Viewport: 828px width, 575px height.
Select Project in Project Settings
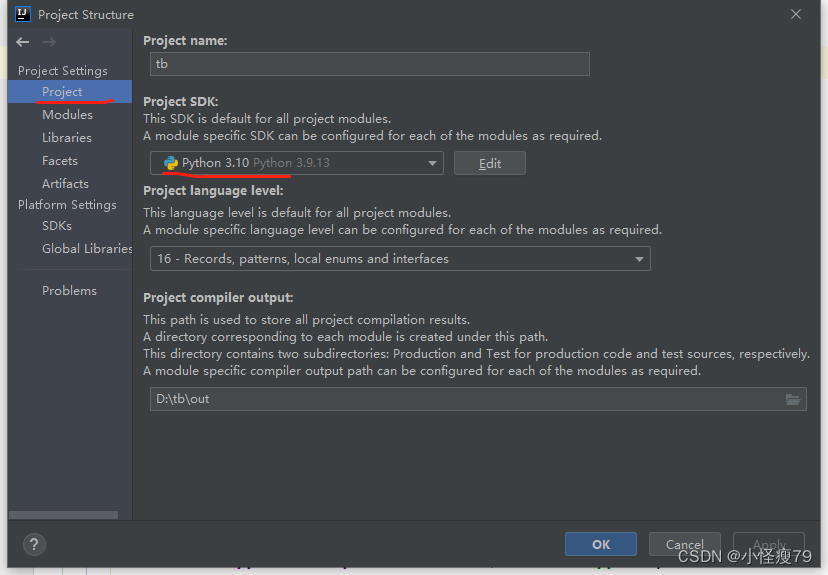[x=70, y=92]
